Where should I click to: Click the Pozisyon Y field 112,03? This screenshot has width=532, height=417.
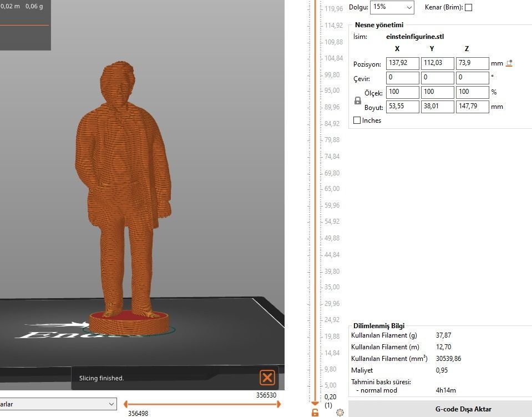[437, 63]
